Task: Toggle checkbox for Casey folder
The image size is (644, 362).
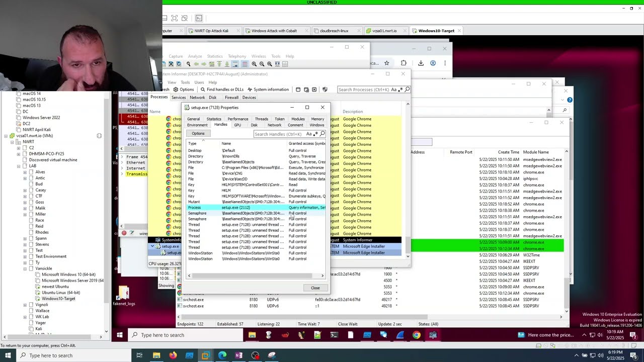Action: tap(31, 190)
